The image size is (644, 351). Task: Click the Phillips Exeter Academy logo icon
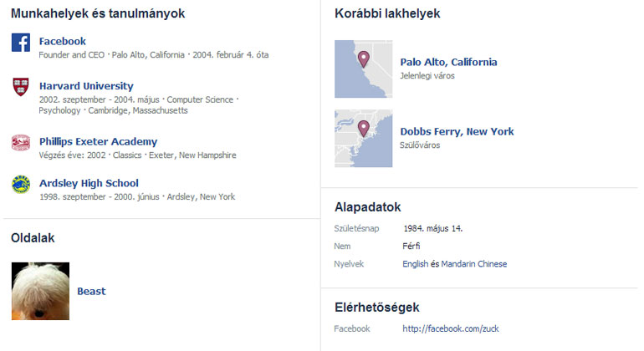tap(21, 142)
